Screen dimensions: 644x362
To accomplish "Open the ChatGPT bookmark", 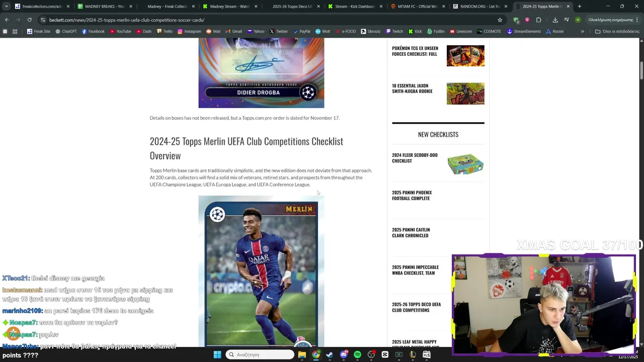I will tap(66, 31).
